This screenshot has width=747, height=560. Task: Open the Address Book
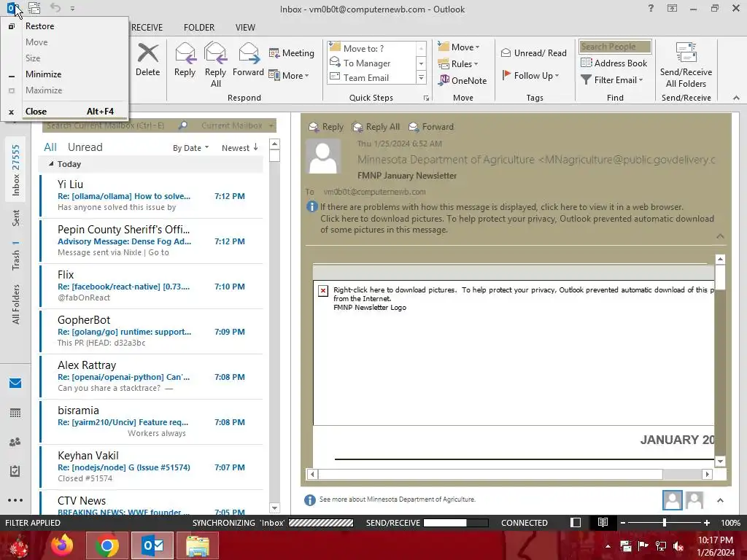[x=614, y=63]
